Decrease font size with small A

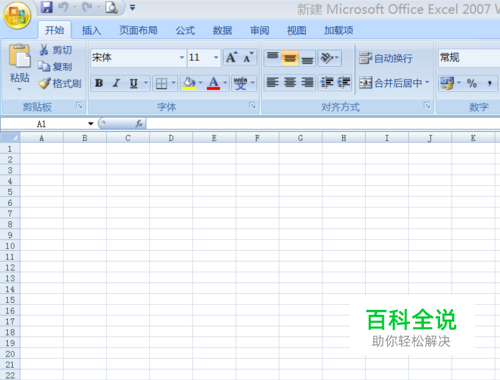[248, 57]
